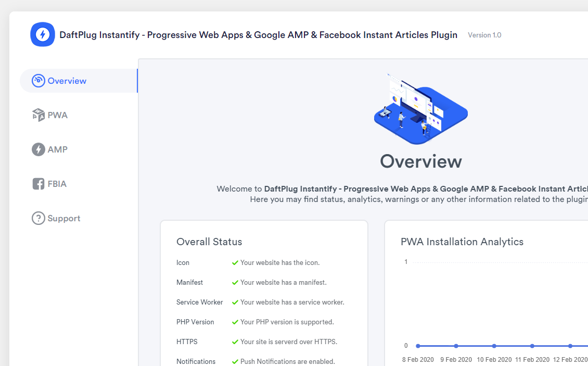Click the chart data point for 10 Feb 2020

(x=494, y=346)
